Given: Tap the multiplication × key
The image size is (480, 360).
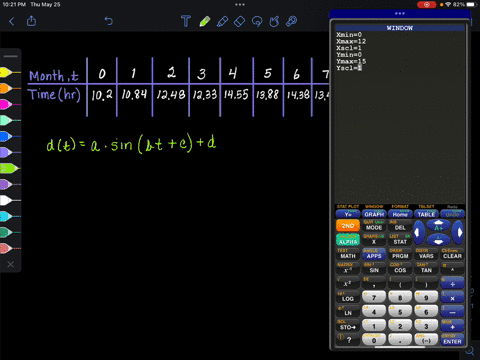Looking at the screenshot, I should pos(452,298).
